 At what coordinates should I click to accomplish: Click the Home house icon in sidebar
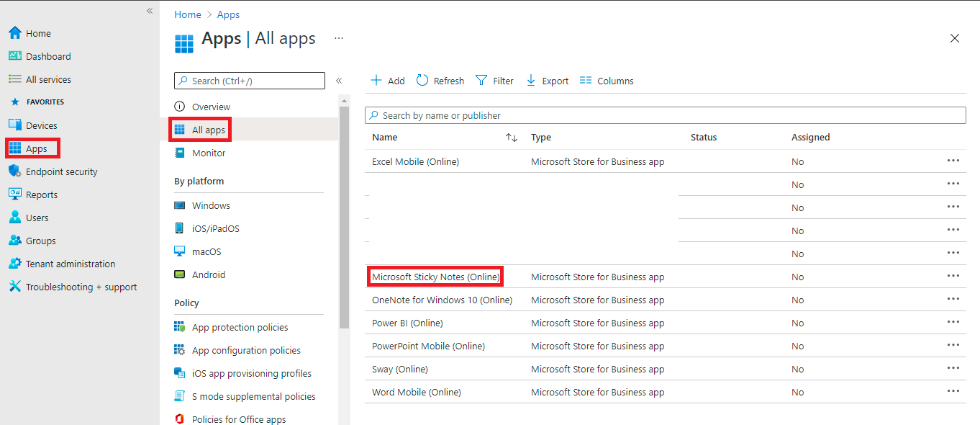(x=14, y=33)
